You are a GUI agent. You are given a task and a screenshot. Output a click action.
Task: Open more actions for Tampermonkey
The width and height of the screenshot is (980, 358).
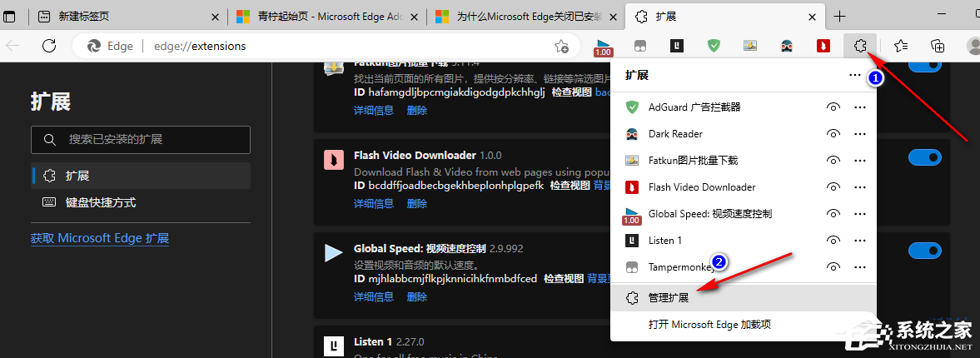860,267
